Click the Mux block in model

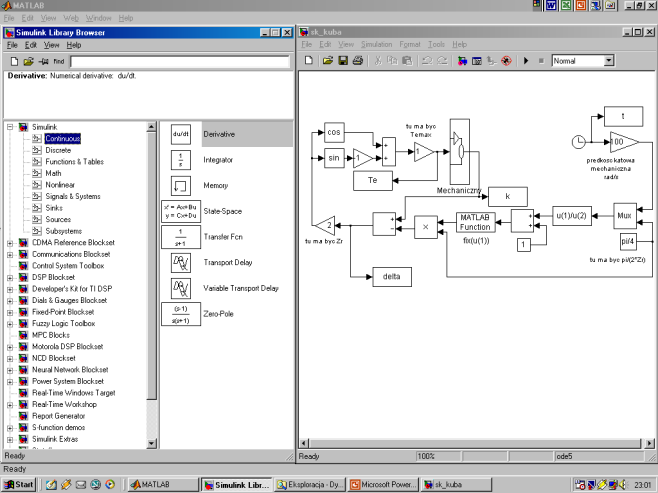pos(624,216)
